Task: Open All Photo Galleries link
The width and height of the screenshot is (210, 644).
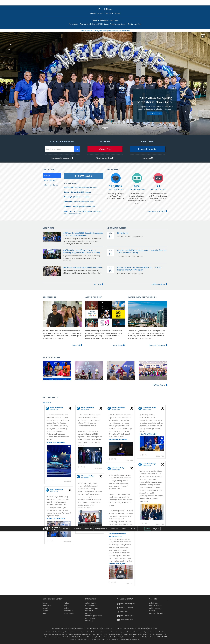Action: click(160, 385)
